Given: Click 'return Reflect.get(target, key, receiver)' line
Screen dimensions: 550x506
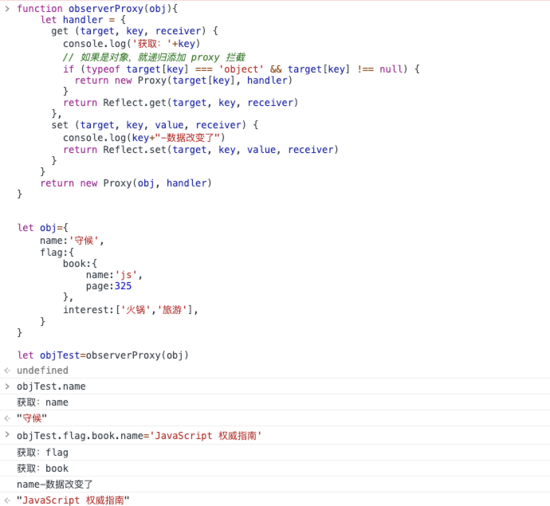Looking at the screenshot, I should click(x=180, y=103).
